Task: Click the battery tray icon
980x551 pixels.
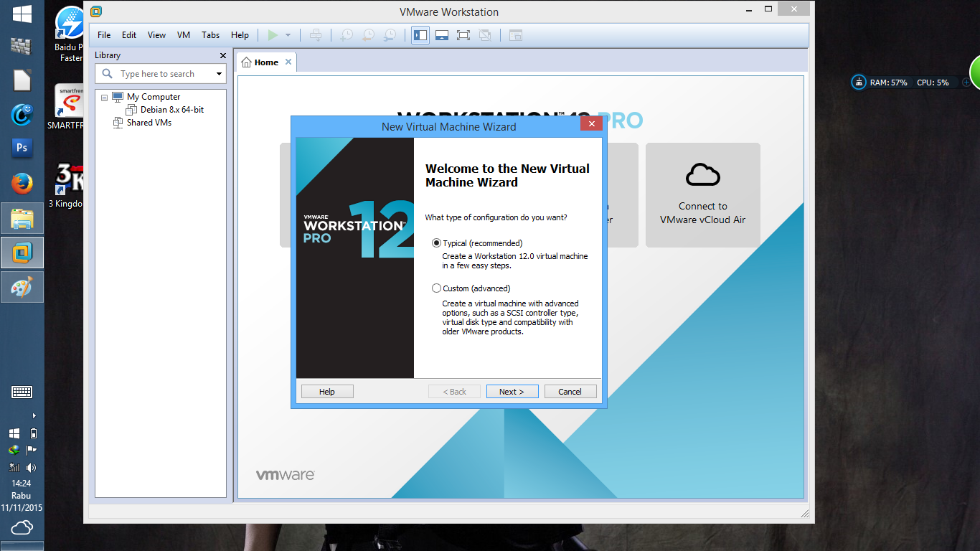Action: pos(33,433)
